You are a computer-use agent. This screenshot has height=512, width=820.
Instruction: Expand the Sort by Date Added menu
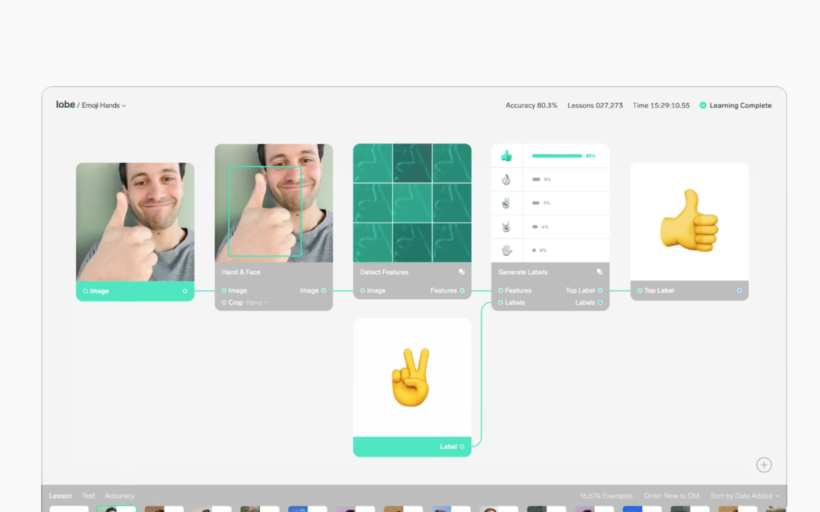click(x=745, y=496)
